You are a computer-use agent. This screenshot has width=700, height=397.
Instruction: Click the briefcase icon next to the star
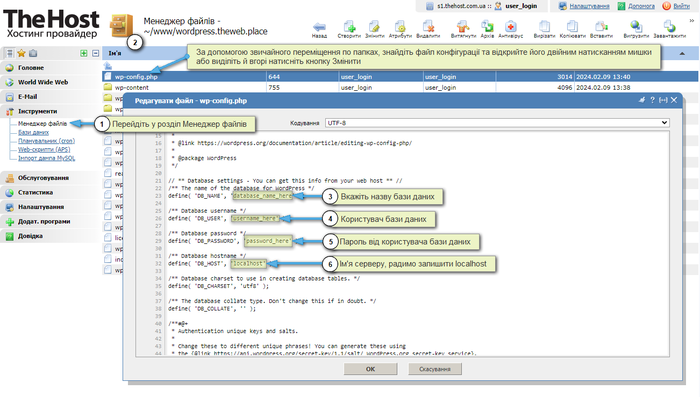click(x=33, y=54)
